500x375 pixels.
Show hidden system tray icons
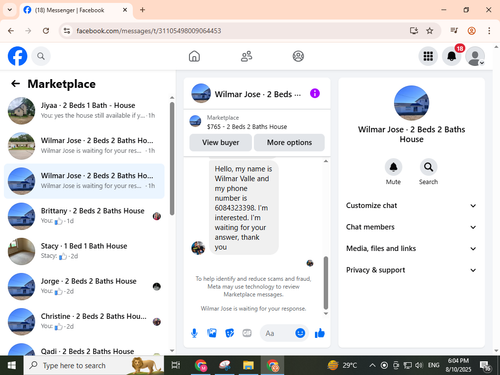(372, 366)
